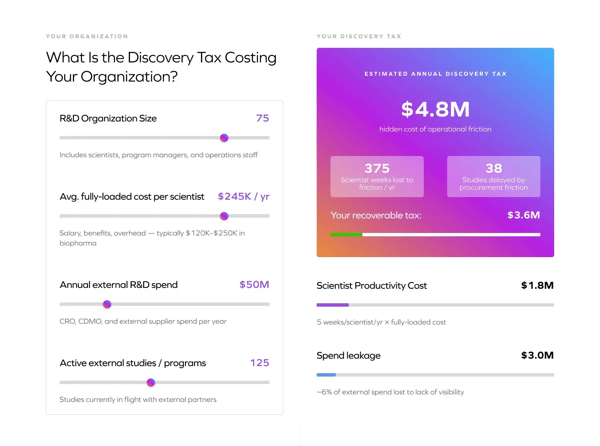Screen dimensions: 600x446
Task: Click the $1.8M productivity cost value
Action: pyautogui.click(x=537, y=285)
